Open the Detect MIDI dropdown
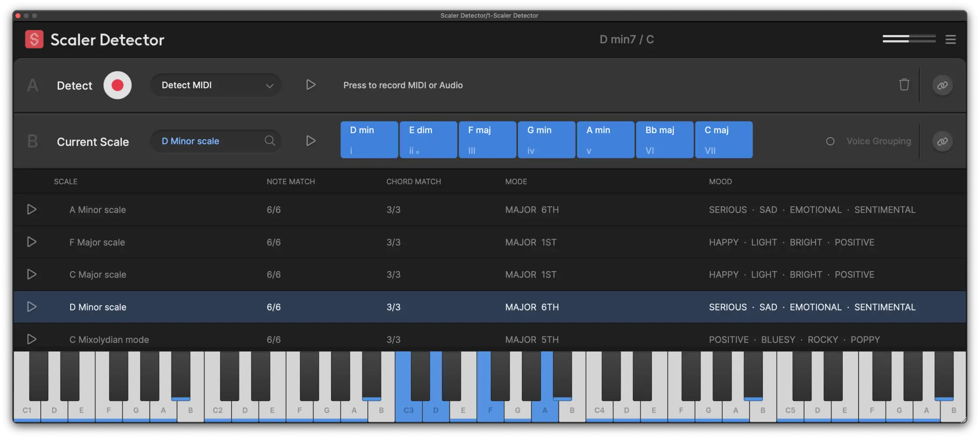Screen dimensions: 980x438 215,85
